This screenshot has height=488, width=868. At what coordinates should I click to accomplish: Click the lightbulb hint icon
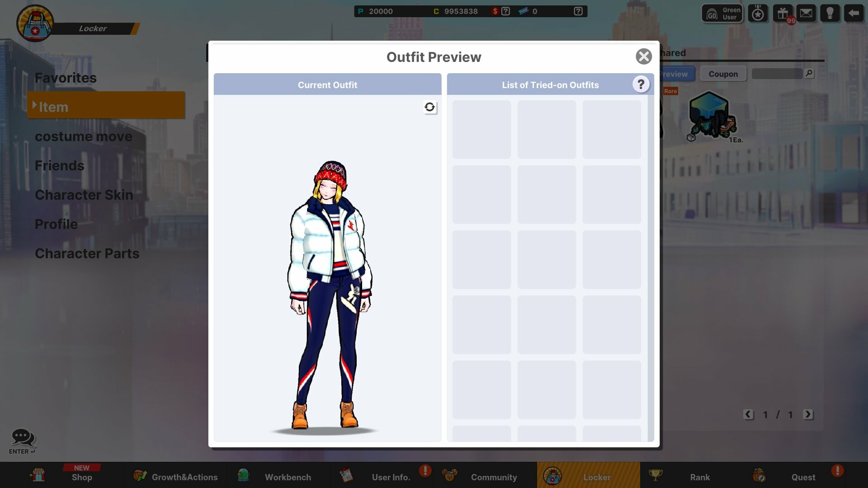click(x=830, y=13)
